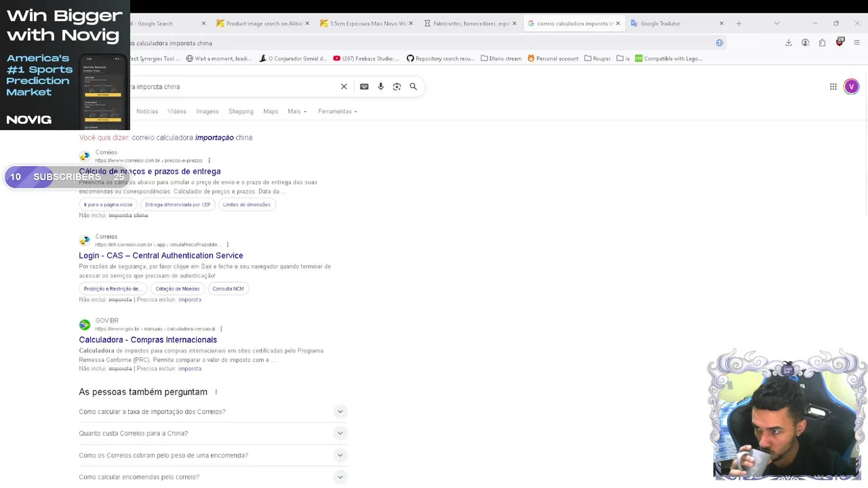868x488 pixels.
Task: Select the Vídeos search filter
Action: (x=177, y=111)
